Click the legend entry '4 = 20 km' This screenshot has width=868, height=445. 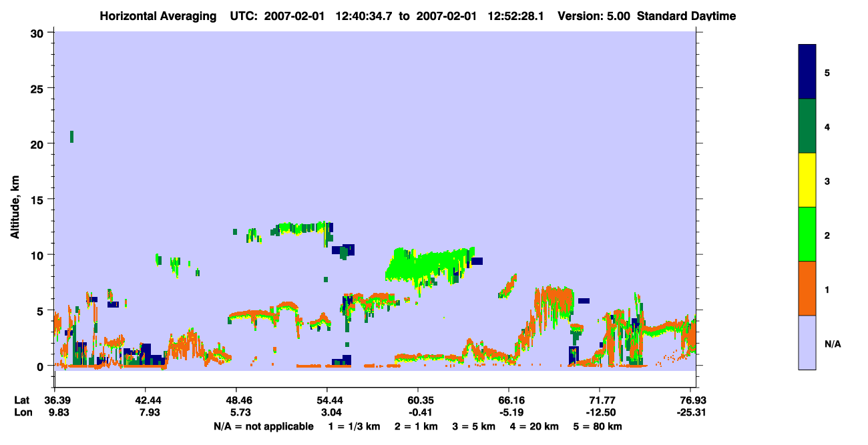click(x=535, y=426)
